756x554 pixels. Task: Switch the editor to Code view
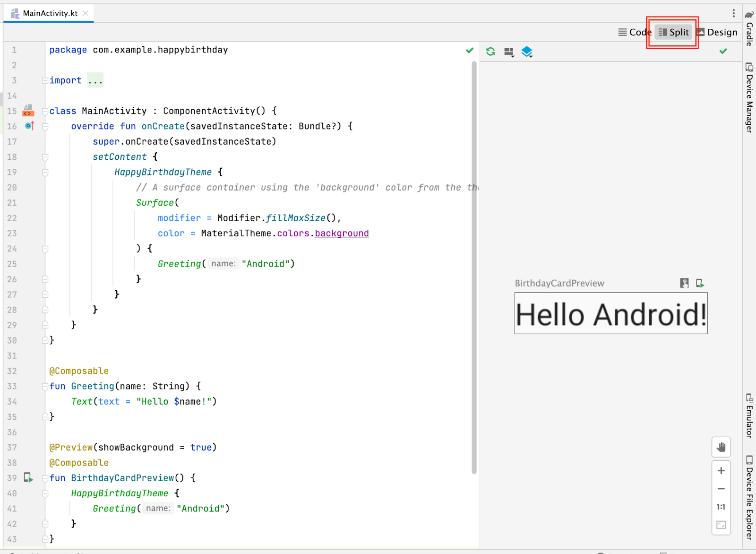(635, 32)
